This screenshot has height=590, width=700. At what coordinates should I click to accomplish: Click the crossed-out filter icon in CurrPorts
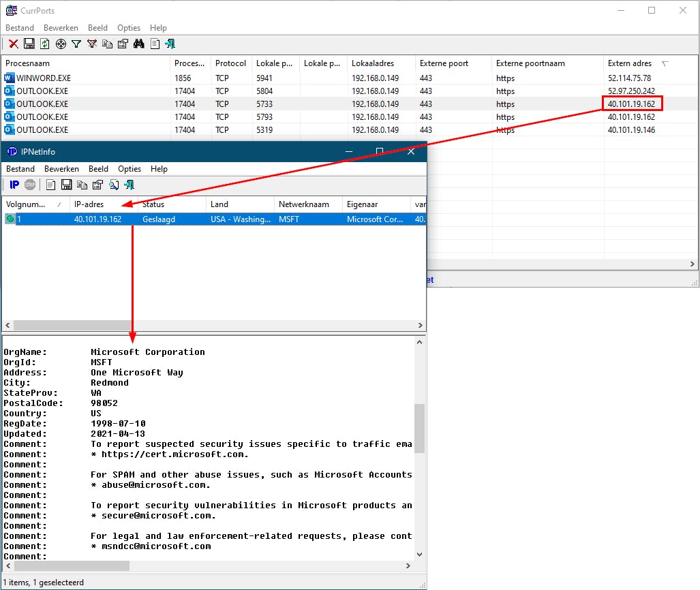coord(92,44)
